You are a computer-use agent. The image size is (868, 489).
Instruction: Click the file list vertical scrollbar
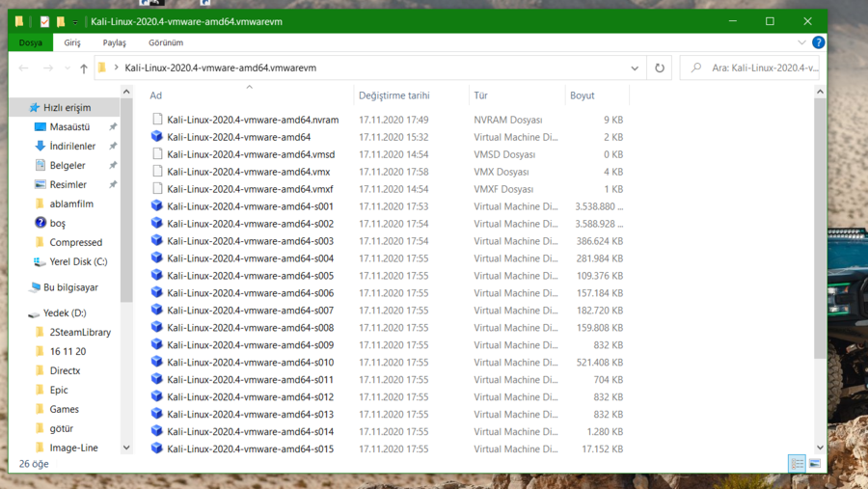tap(820, 229)
